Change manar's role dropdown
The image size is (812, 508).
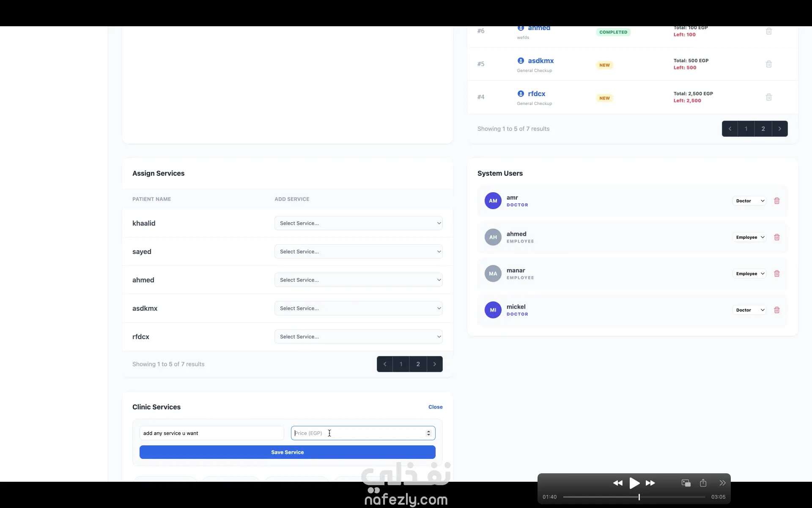click(x=749, y=273)
